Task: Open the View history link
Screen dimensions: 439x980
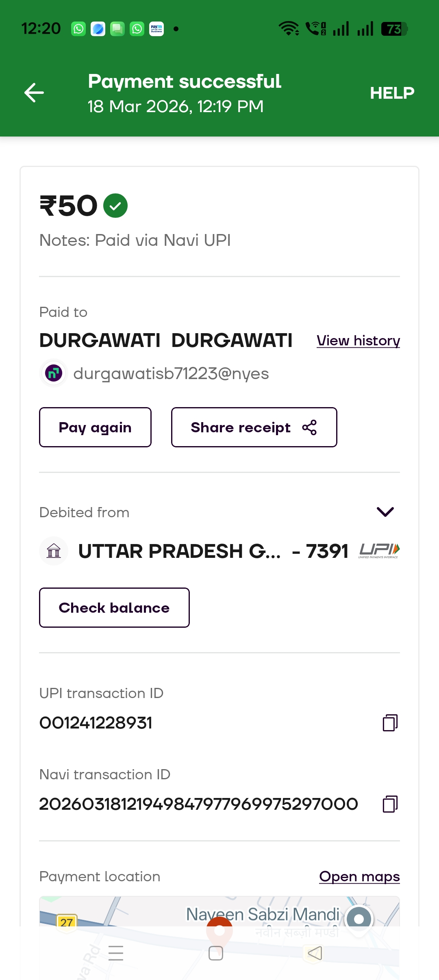Action: (x=358, y=340)
